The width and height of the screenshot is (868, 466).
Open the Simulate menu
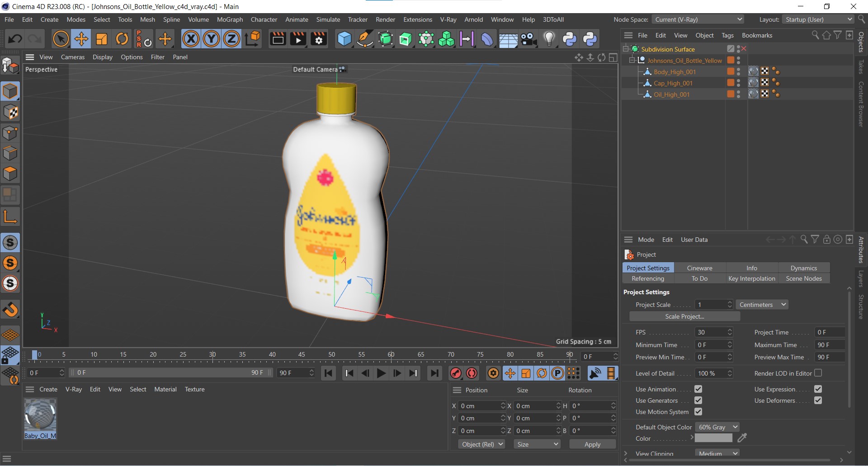click(328, 19)
